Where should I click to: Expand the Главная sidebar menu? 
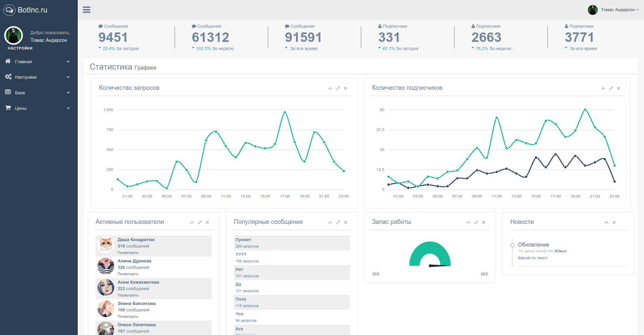coord(37,61)
